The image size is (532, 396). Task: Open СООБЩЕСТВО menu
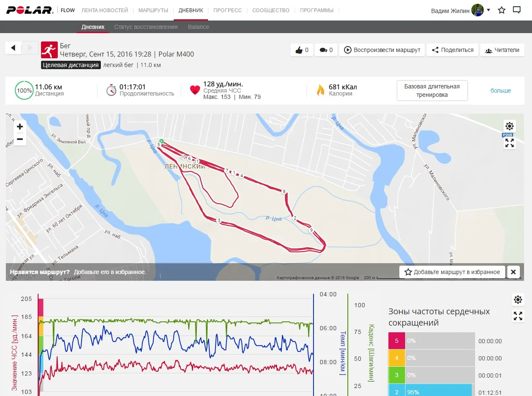tap(271, 10)
